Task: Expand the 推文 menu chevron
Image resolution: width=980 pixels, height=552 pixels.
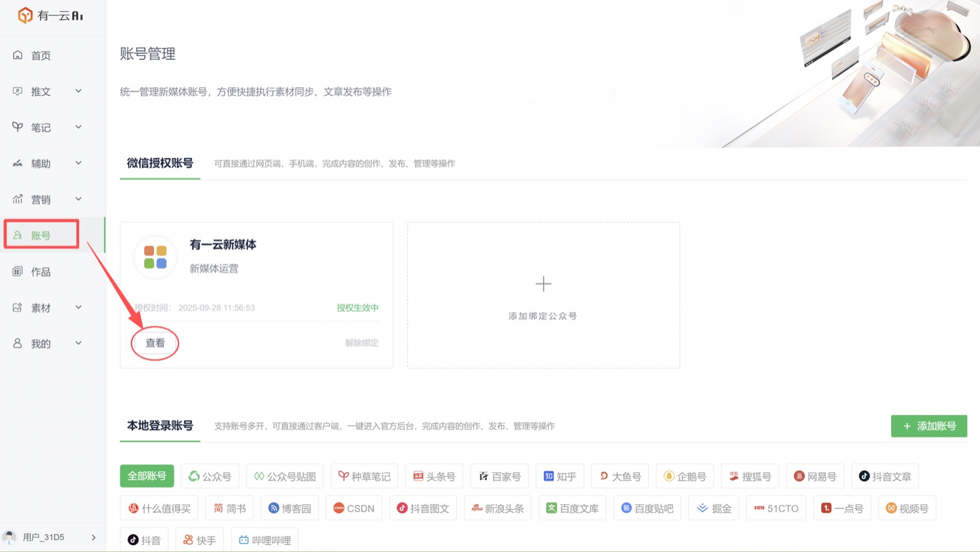Action: (78, 91)
